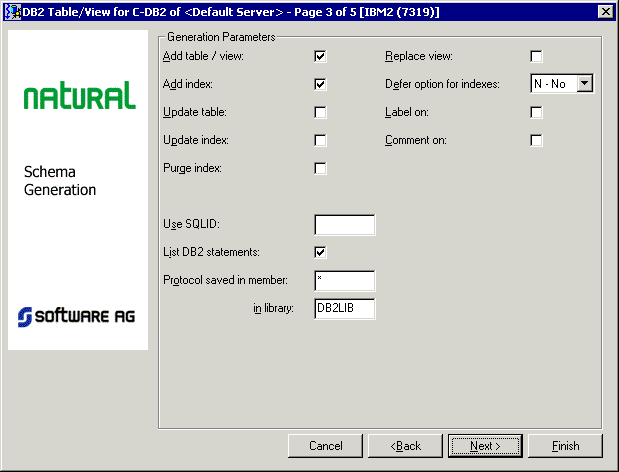Check the Label on option
This screenshot has height=472, width=619.
click(536, 112)
